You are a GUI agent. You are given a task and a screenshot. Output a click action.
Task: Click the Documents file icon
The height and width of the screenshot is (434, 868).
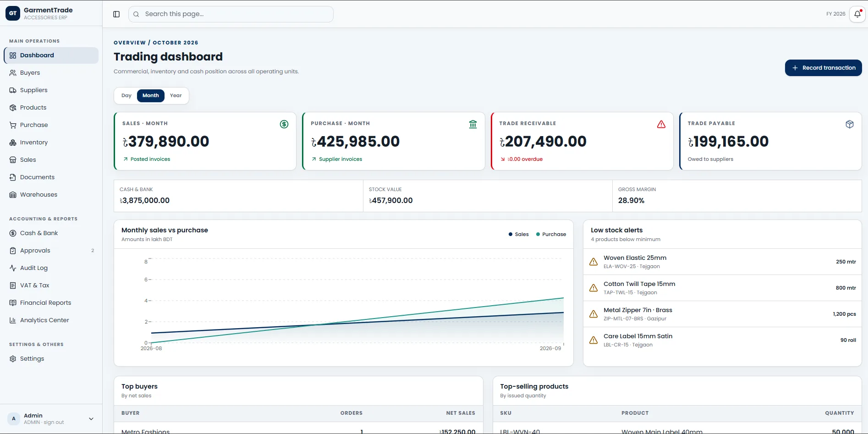click(x=13, y=177)
